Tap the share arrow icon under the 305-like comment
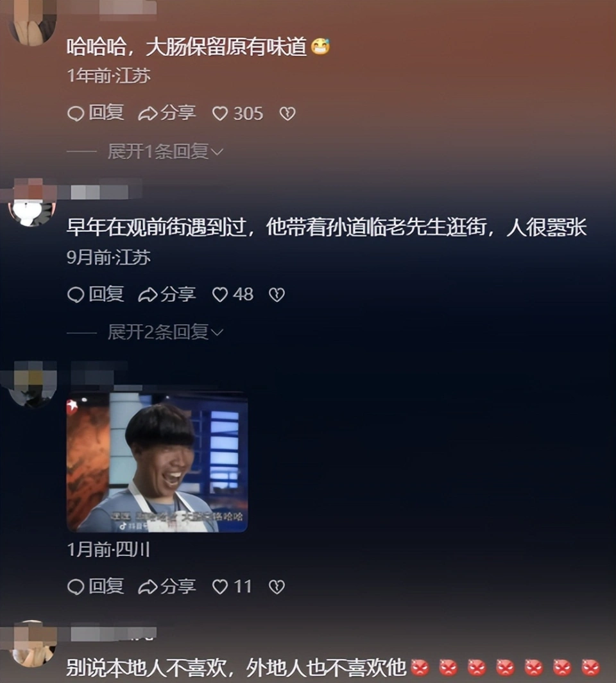 [x=148, y=114]
